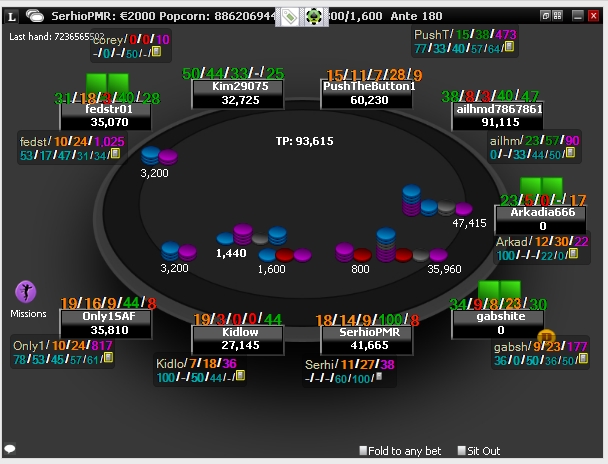Click ailhmd7867861's HUD stats 38/8/3/40/47
This screenshot has height=464, width=608.
[491, 96]
